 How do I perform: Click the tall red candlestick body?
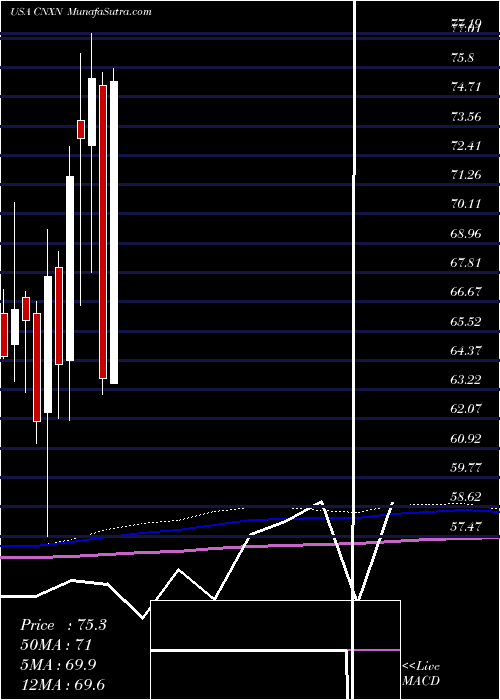103,232
